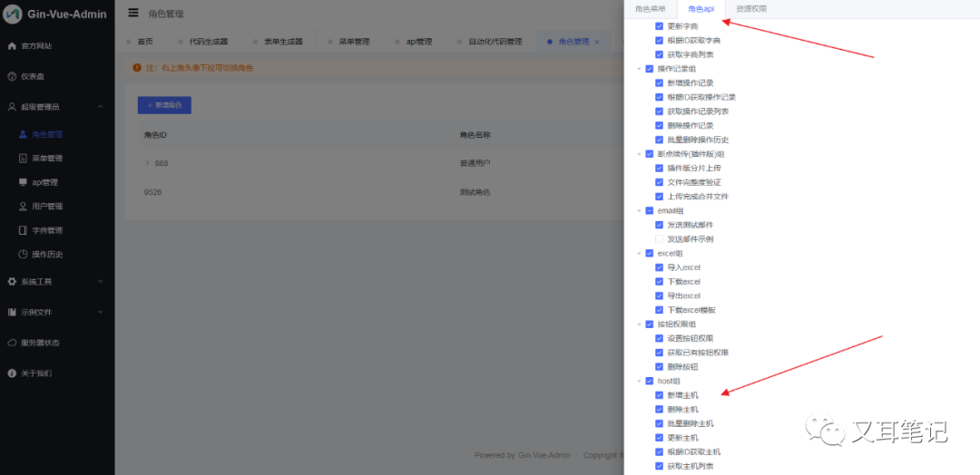Expand row 888 in roles table
Image resolution: width=980 pixels, height=475 pixels.
point(148,163)
